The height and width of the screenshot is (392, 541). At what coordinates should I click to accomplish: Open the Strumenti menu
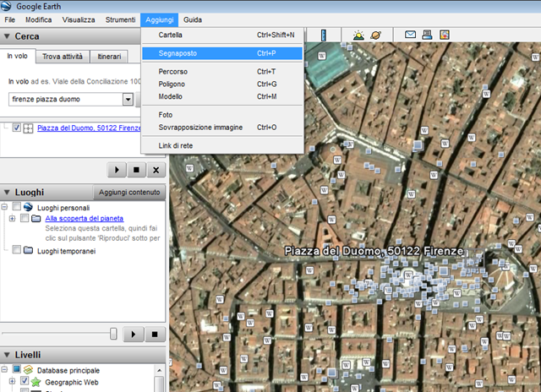tap(120, 20)
